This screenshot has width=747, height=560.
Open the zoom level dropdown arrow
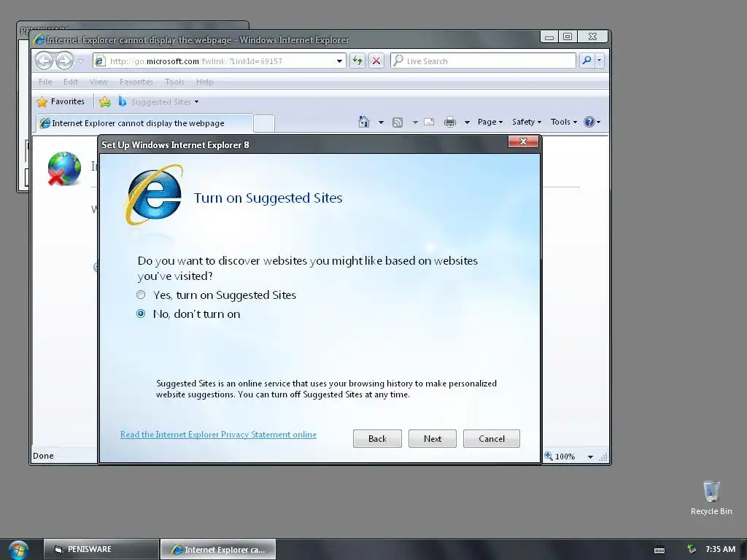click(590, 456)
